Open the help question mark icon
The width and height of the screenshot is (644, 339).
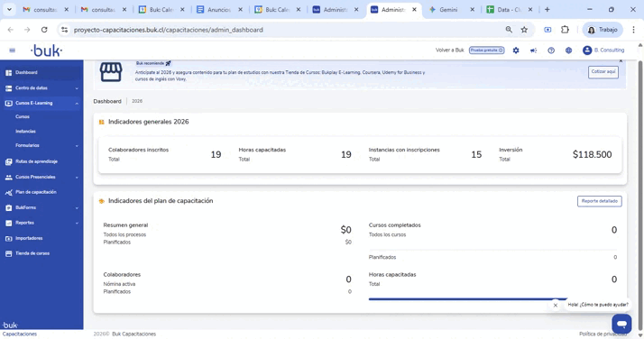[x=551, y=50]
